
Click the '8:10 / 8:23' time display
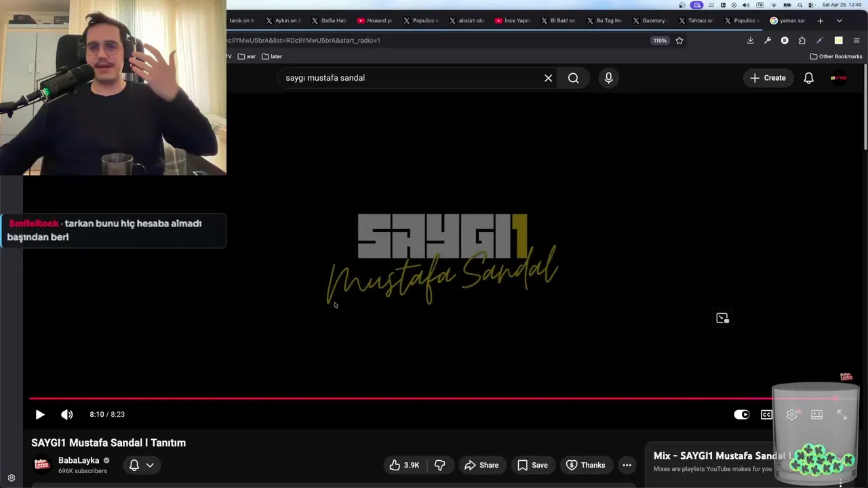pos(107,414)
